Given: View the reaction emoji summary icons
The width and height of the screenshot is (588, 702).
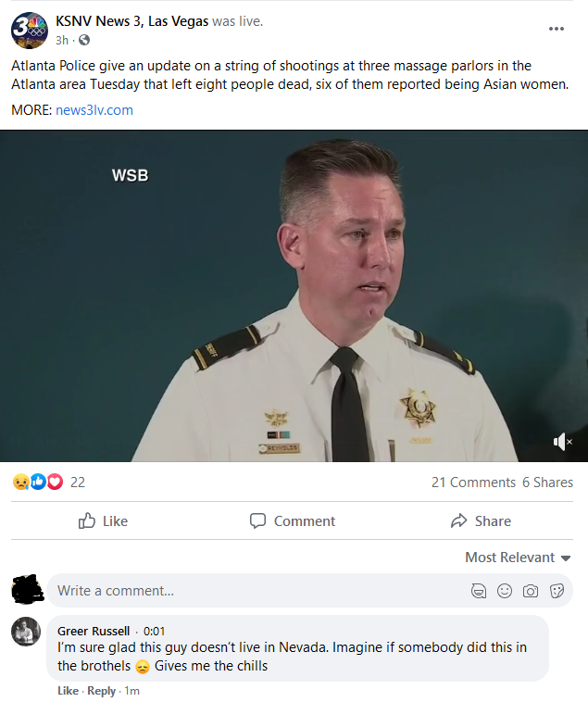Looking at the screenshot, I should [38, 483].
